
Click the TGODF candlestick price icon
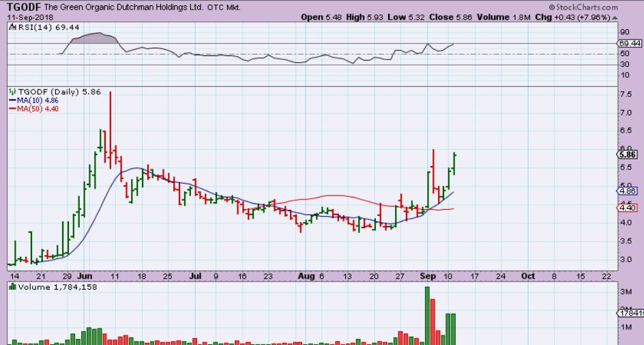click(x=11, y=91)
